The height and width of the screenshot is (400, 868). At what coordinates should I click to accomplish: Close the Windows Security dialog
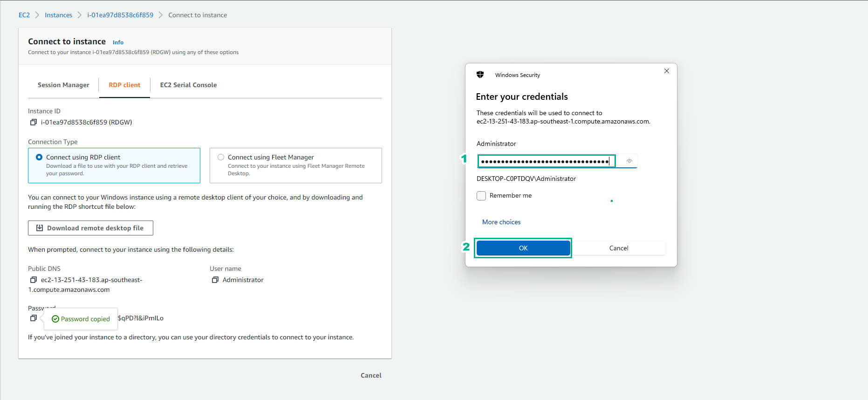click(x=667, y=71)
